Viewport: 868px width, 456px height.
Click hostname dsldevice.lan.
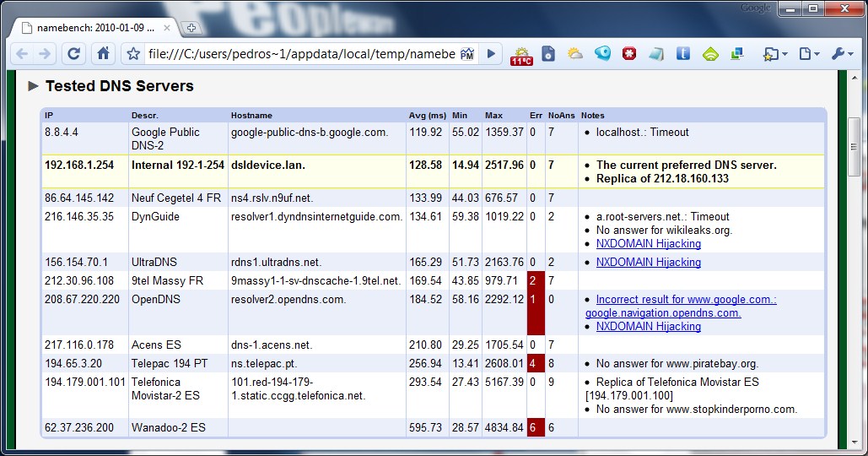[268, 166]
